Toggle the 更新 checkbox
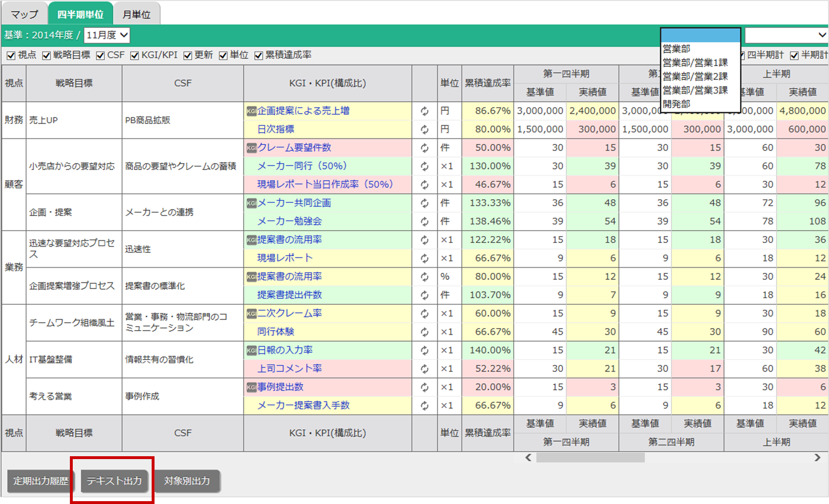This screenshot has height=504, width=829. pyautogui.click(x=188, y=55)
